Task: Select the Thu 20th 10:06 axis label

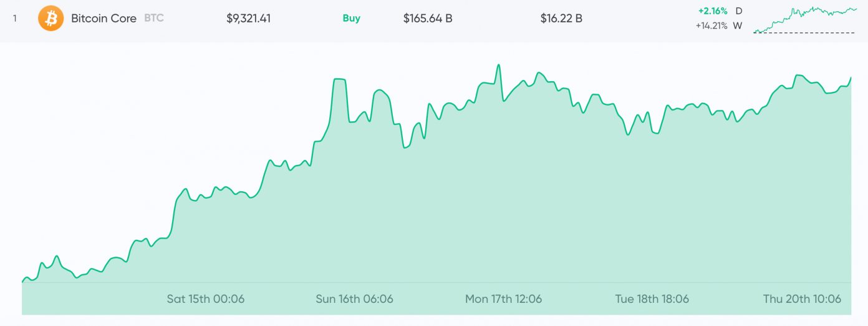Action: [x=802, y=299]
